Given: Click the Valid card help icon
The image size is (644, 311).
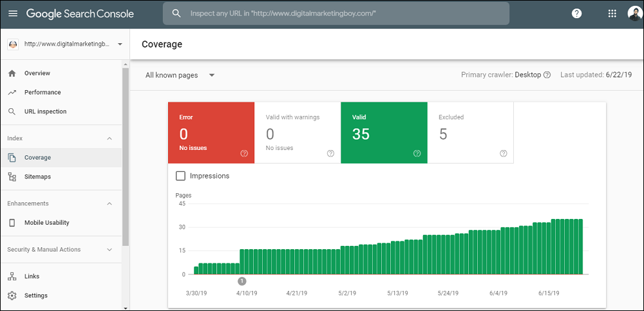Looking at the screenshot, I should [417, 153].
